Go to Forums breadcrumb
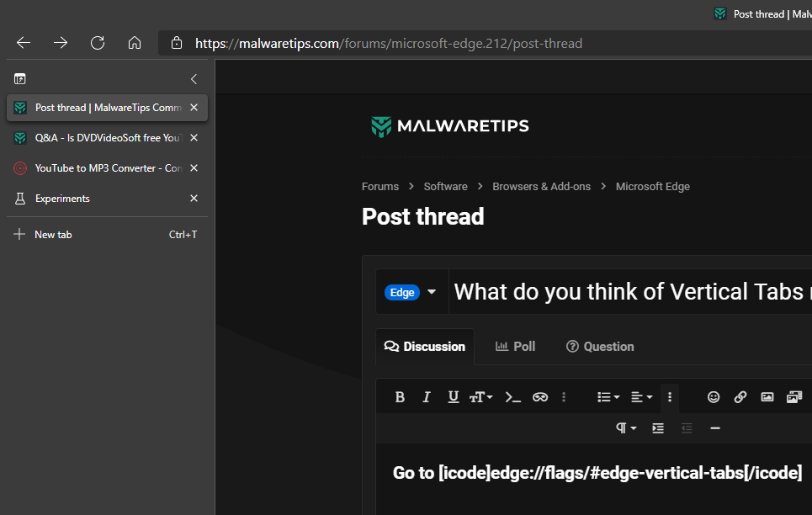The image size is (812, 515). (380, 187)
